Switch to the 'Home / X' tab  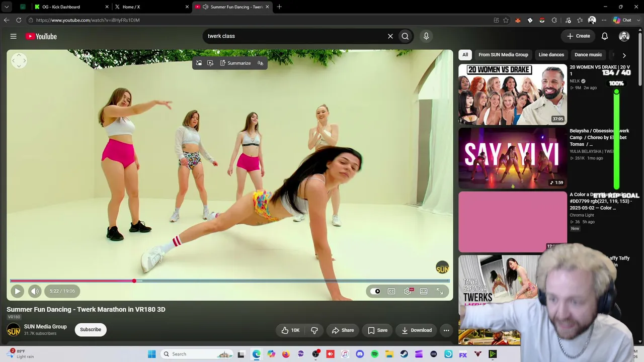[151, 7]
